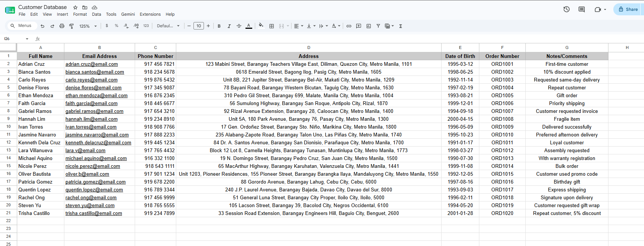This screenshot has height=246, width=644.
Task: Open the borders tool
Action: point(272,26)
